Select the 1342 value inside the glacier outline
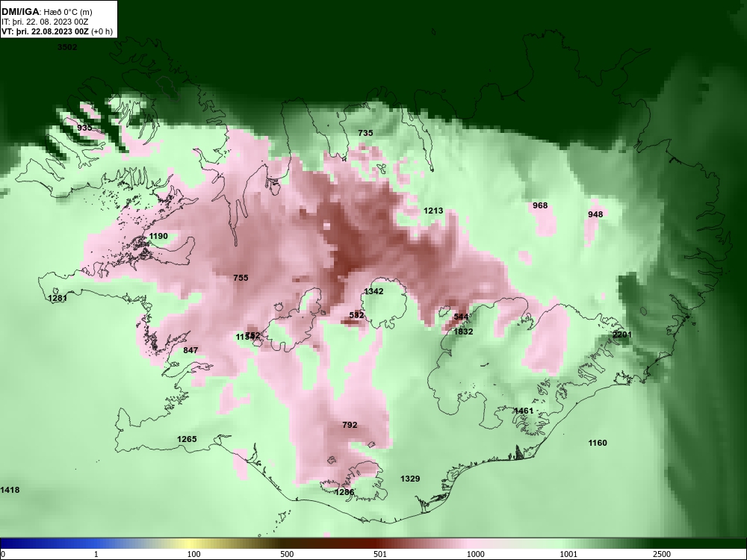This screenshot has height=560, width=747. [x=373, y=291]
